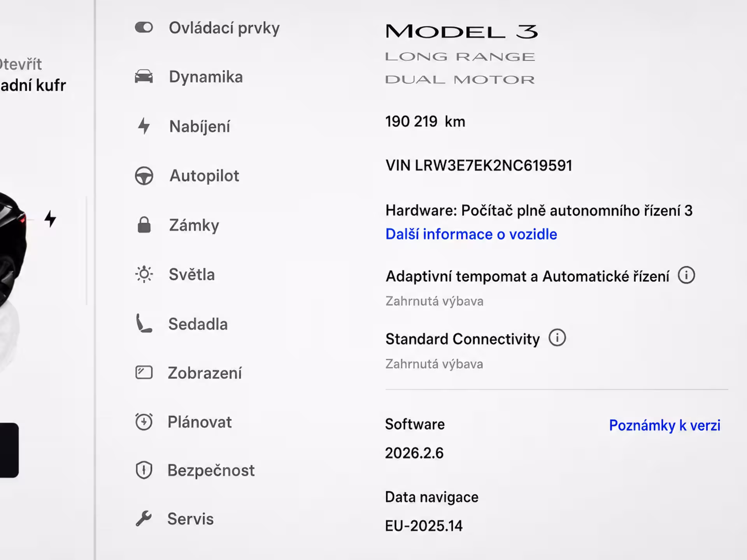Show info for Standard Connectivity
The height and width of the screenshot is (560, 747).
(557, 338)
